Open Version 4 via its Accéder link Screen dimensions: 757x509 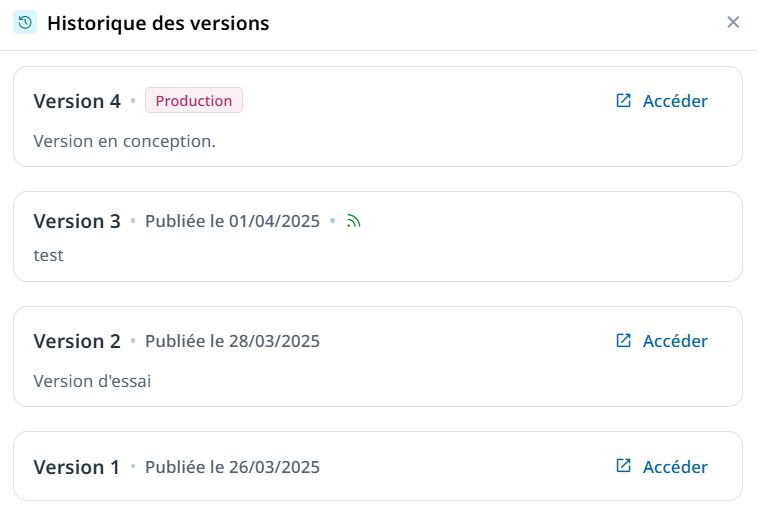coord(675,101)
